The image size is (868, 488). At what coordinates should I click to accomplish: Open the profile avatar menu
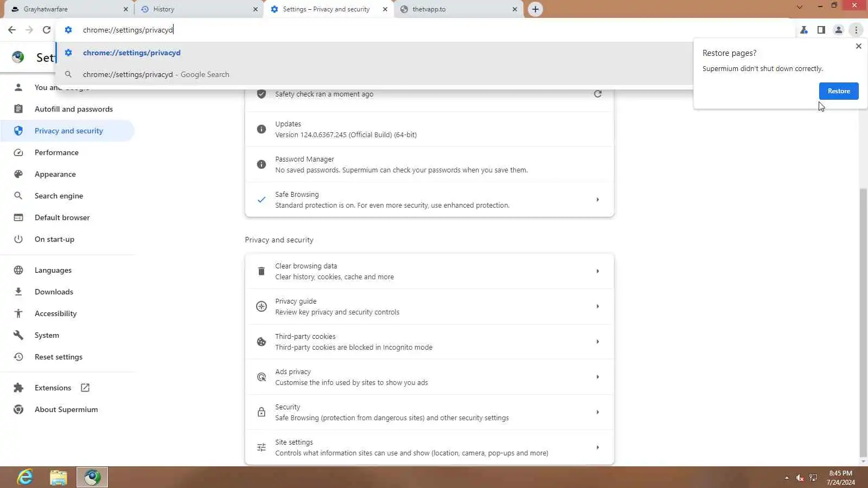click(x=839, y=30)
